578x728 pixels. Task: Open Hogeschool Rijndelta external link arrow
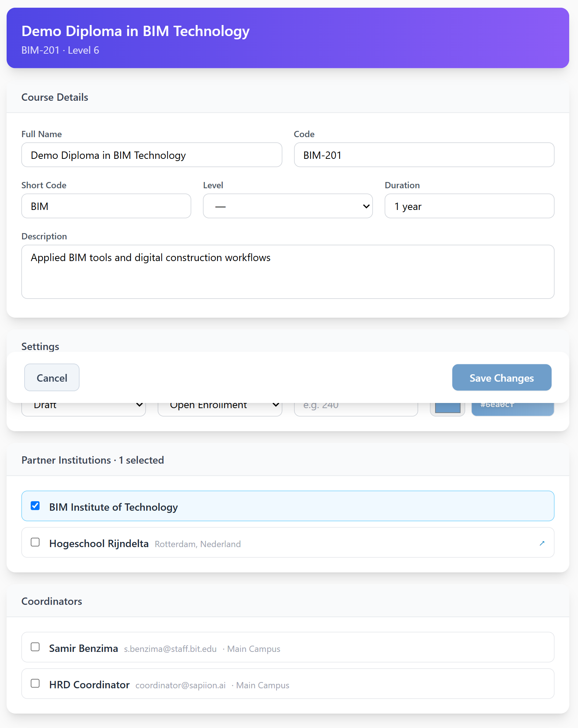coord(542,543)
